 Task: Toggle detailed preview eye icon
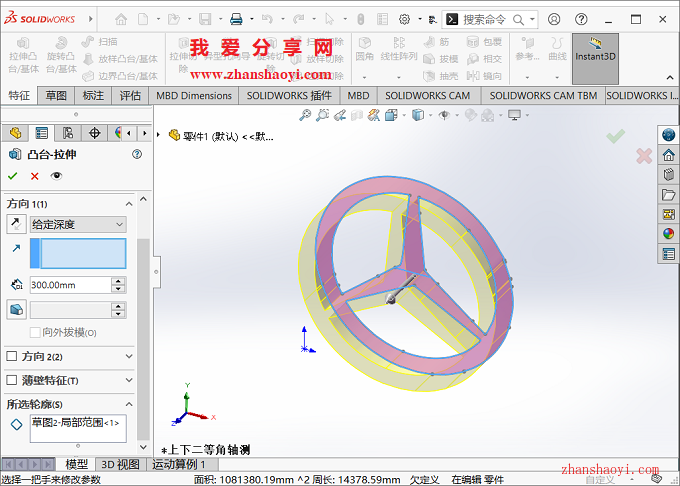[56, 176]
